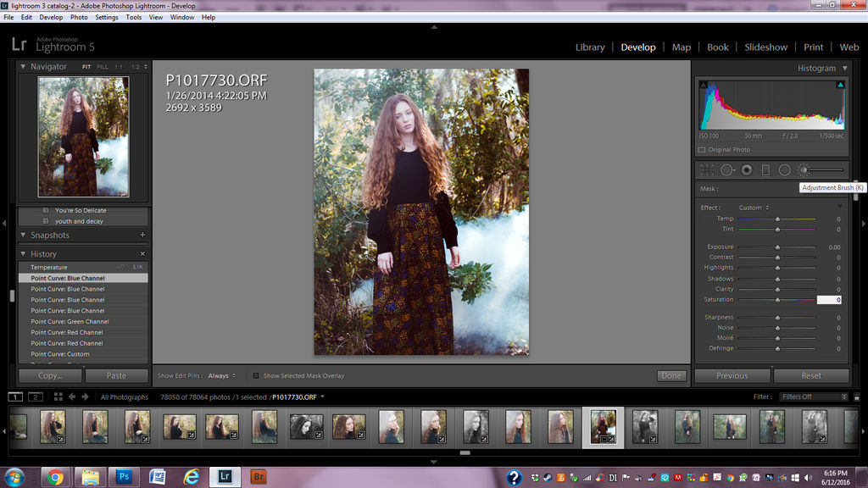The width and height of the screenshot is (868, 488).
Task: Select the Crop Overlay tool
Action: [x=707, y=170]
